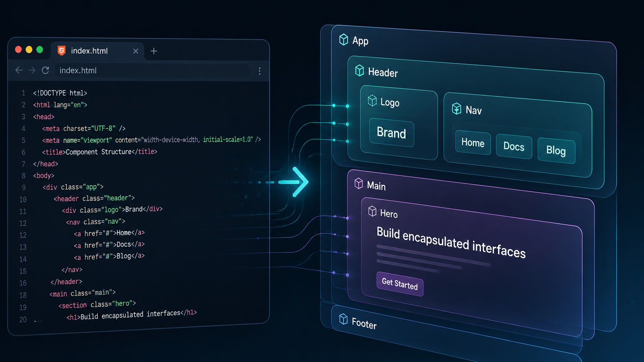644x362 pixels.
Task: Click the cube icon beside Logo
Action: click(372, 101)
